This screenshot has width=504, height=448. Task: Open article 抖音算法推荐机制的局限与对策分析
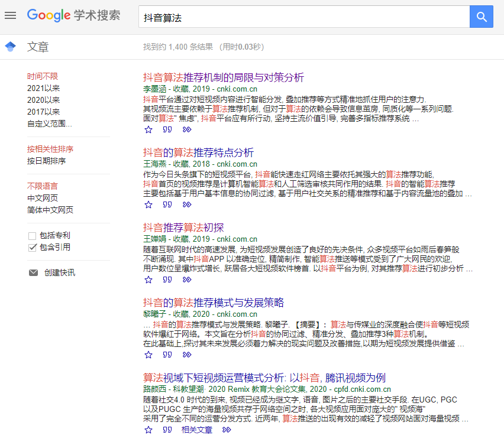(x=224, y=77)
